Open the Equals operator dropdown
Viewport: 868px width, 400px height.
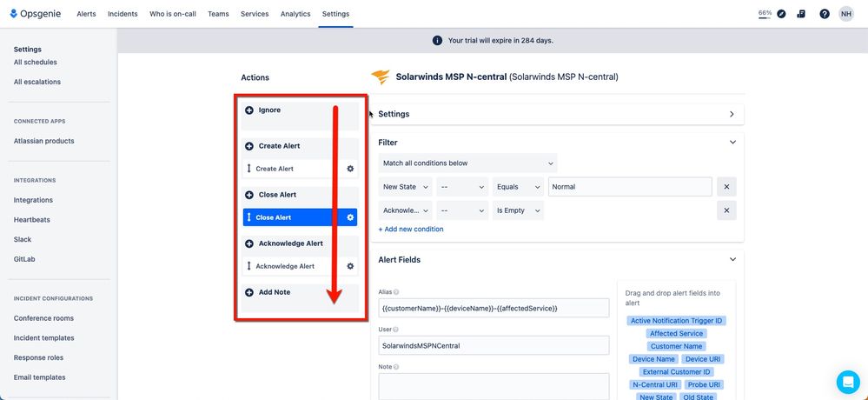[x=518, y=187]
